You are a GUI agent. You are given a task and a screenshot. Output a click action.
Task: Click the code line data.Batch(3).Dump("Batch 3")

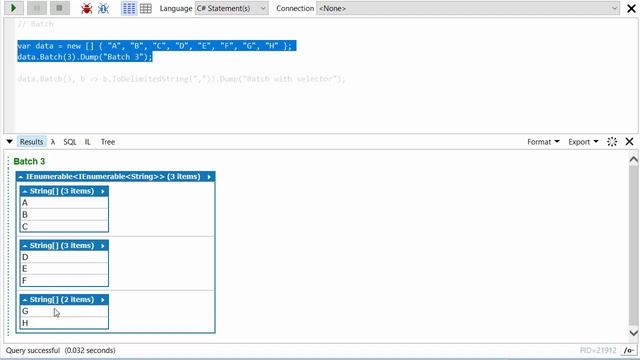click(x=84, y=57)
